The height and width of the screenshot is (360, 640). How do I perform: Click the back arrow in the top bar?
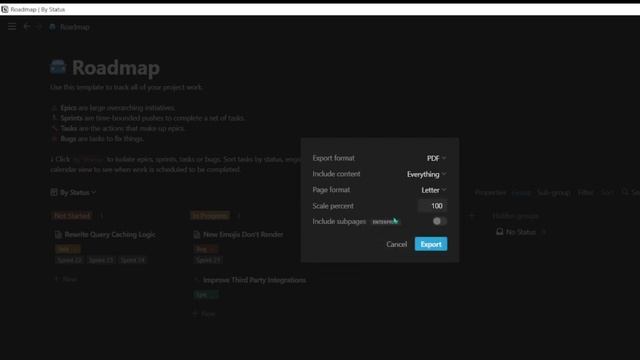tap(27, 27)
